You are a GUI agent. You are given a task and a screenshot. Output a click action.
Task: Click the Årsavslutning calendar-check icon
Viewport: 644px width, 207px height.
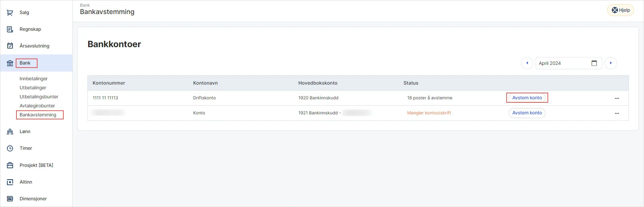click(10, 46)
